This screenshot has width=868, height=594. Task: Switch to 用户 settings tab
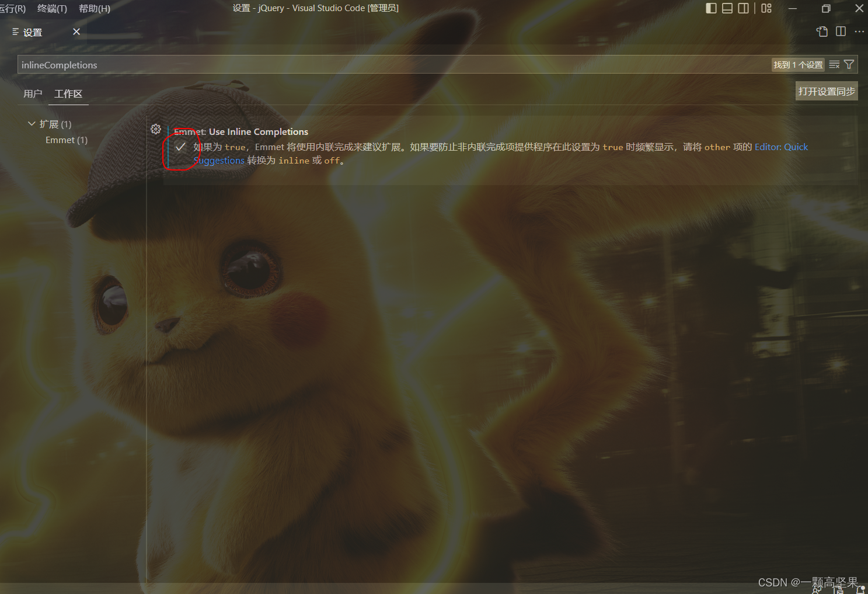coord(33,93)
